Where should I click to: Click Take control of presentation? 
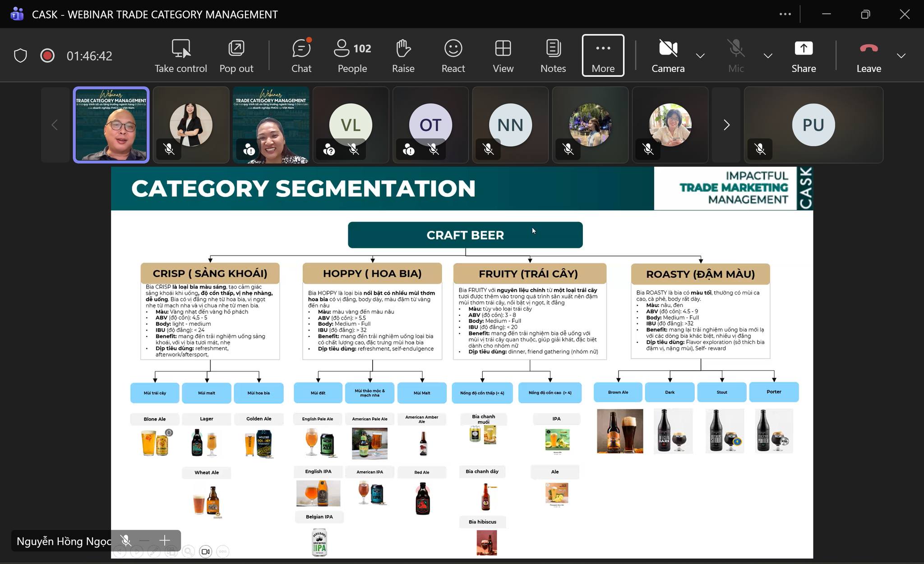pos(181,56)
